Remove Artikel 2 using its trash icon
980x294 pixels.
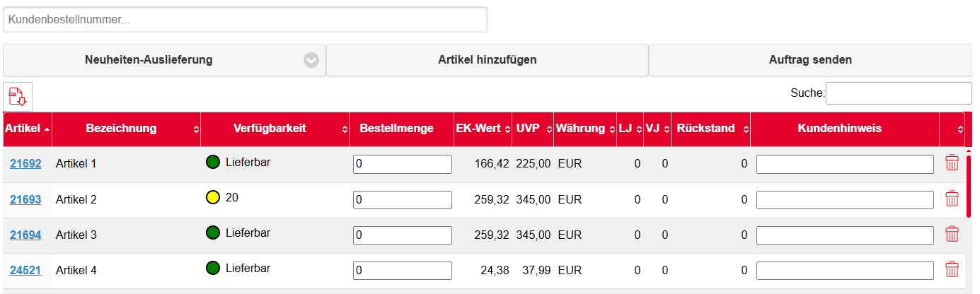click(952, 199)
